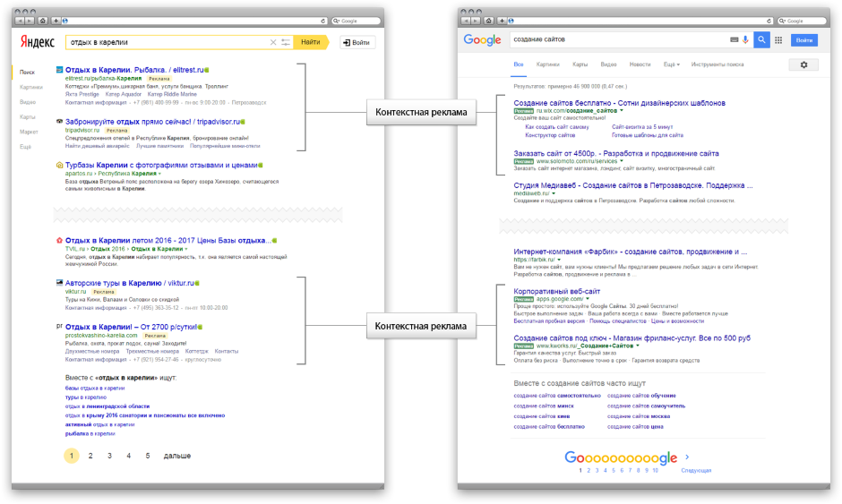The width and height of the screenshot is (842, 504).
Task: Expand the arrow next to the fabrik.ru URL
Action: click(x=559, y=260)
